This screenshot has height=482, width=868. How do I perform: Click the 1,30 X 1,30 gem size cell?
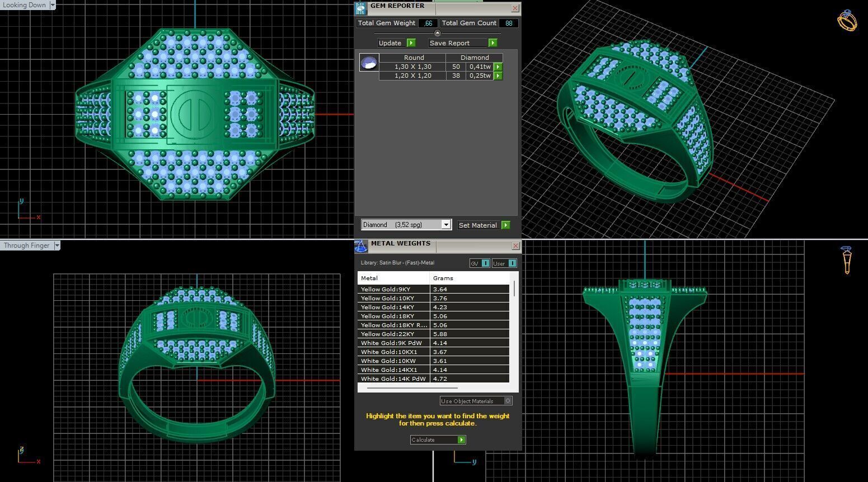[412, 67]
